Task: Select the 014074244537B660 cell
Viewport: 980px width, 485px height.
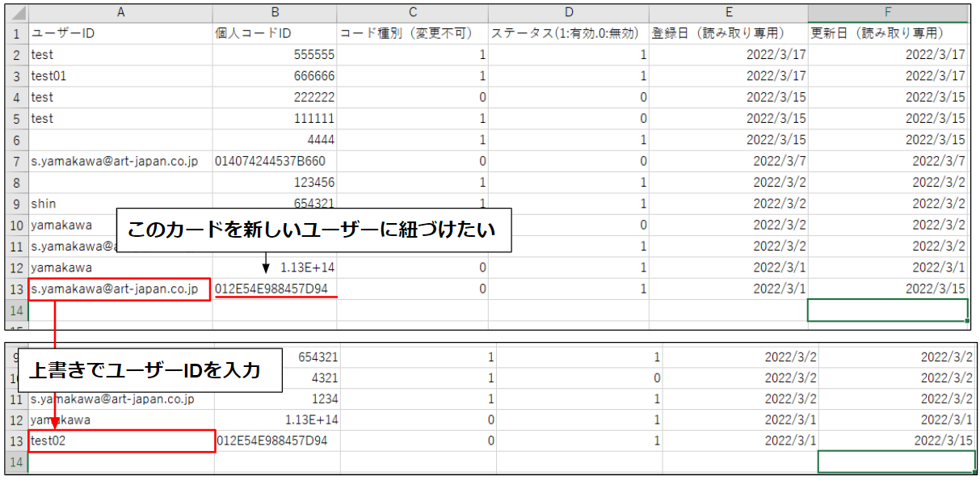Action: click(x=275, y=161)
